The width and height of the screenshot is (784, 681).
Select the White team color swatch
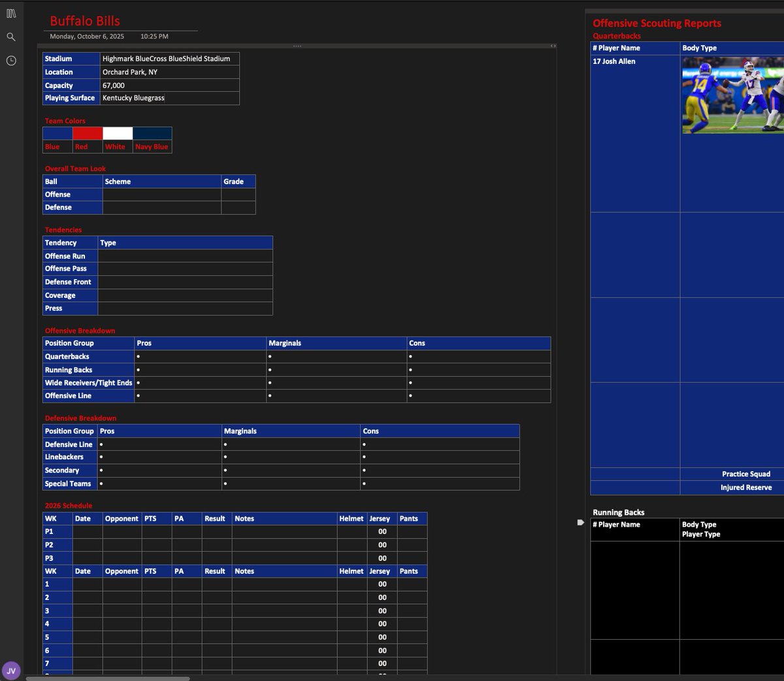118,133
